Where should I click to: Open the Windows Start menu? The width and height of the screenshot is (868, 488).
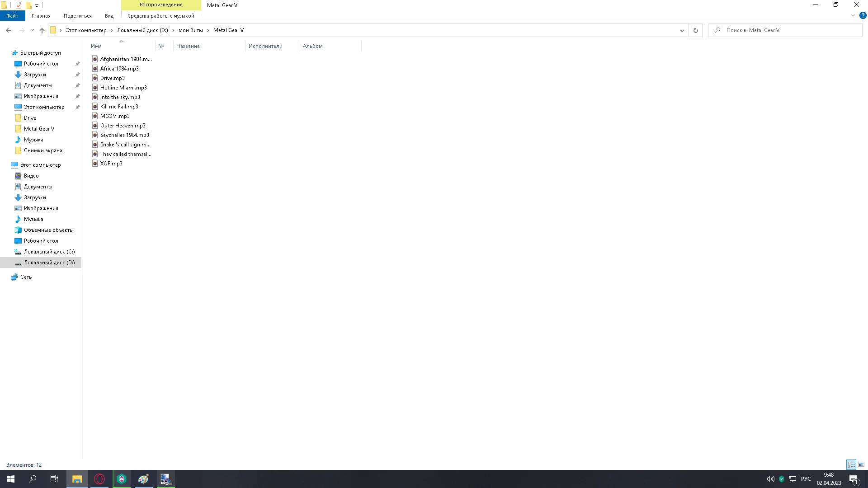click(x=11, y=479)
